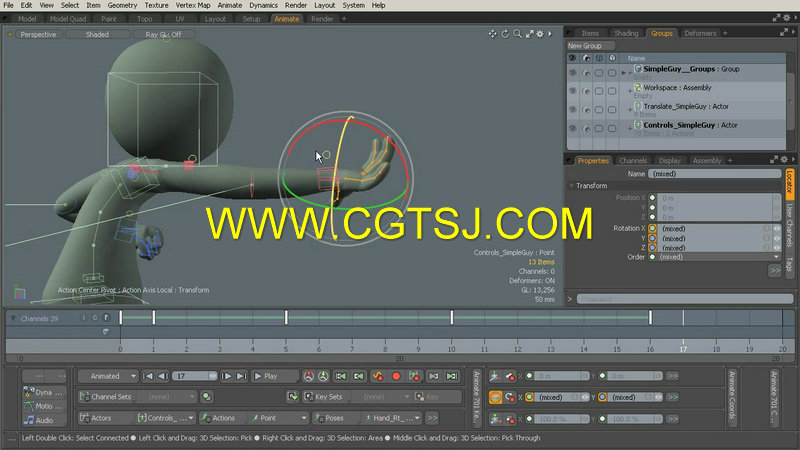Open the Deformers tab

click(x=700, y=33)
